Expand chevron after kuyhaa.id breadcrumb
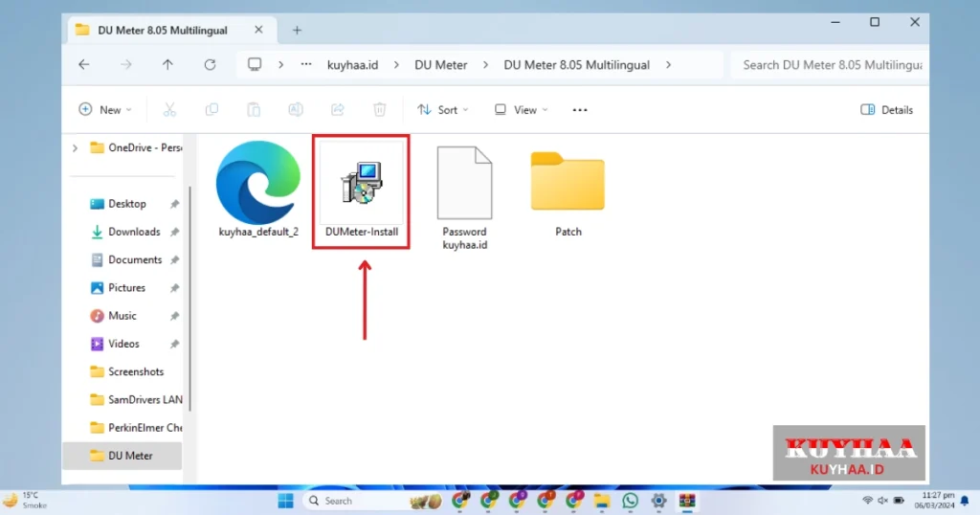Image resolution: width=980 pixels, height=515 pixels. (x=396, y=64)
